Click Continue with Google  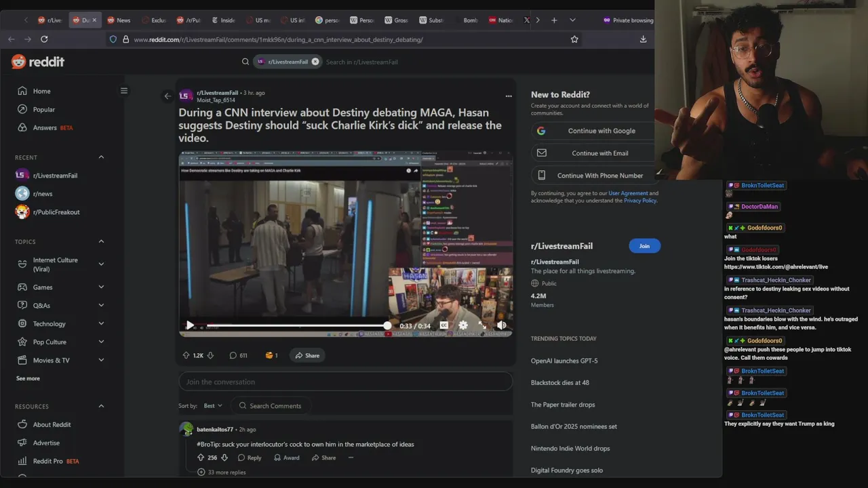pos(593,131)
